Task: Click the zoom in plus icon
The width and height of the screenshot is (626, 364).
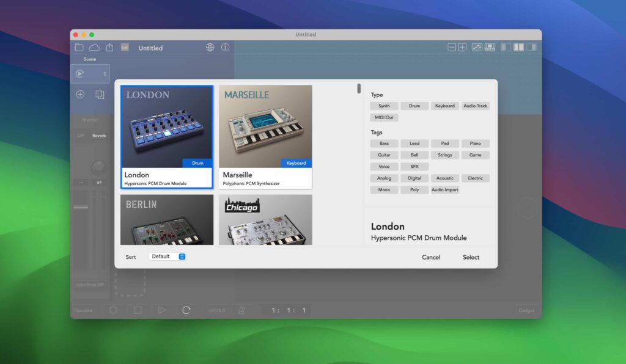Action: tap(462, 47)
